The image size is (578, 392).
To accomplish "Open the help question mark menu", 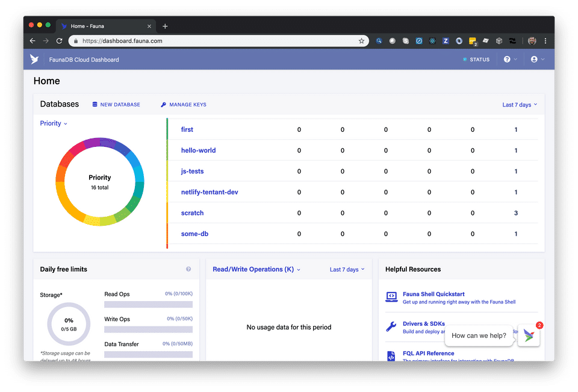I will [x=510, y=60].
